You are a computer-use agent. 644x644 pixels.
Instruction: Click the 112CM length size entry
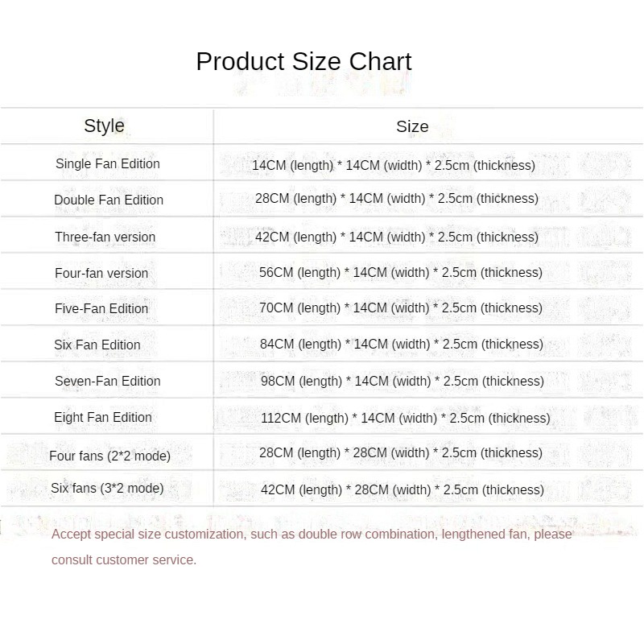(406, 418)
